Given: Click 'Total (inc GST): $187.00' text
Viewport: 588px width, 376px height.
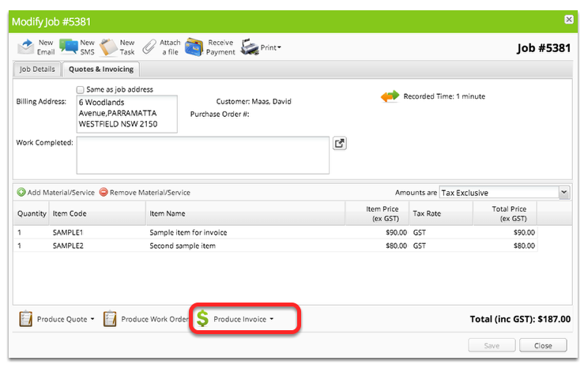Looking at the screenshot, I should point(520,319).
